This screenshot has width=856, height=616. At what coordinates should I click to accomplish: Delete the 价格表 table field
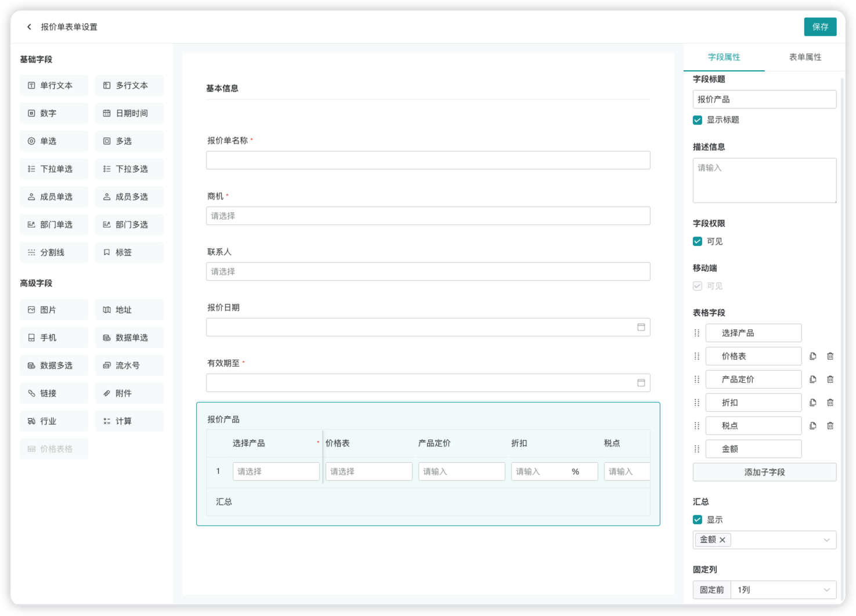[x=830, y=356]
